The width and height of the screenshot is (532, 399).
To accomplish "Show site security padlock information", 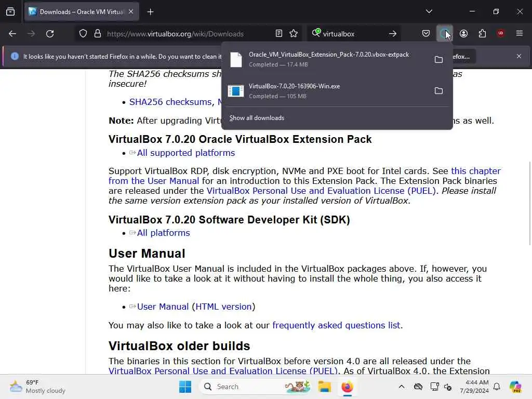I will point(98,34).
